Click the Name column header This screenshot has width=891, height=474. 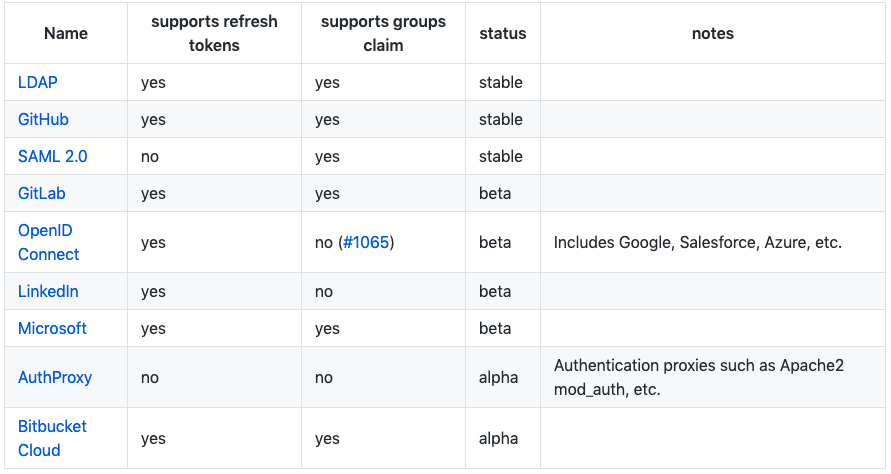pyautogui.click(x=66, y=33)
